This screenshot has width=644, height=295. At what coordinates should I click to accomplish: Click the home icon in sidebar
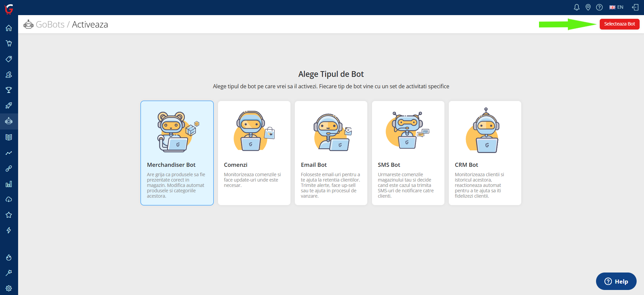coord(9,28)
